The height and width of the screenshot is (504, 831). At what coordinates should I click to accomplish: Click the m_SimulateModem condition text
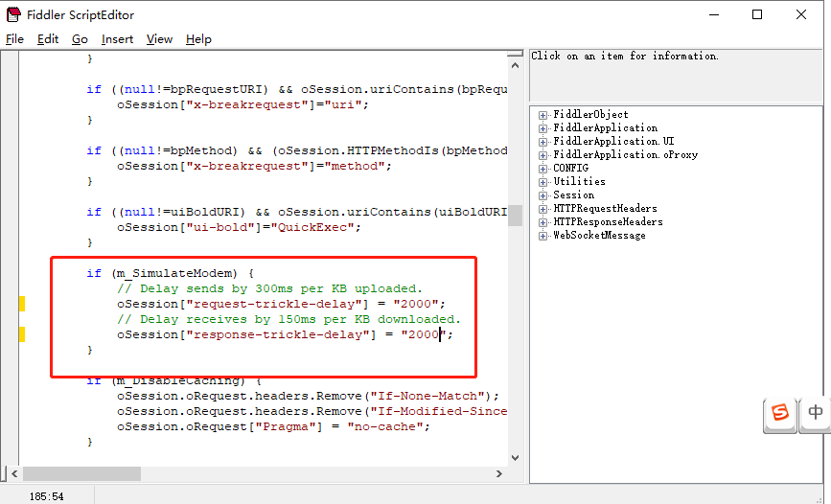coord(174,273)
